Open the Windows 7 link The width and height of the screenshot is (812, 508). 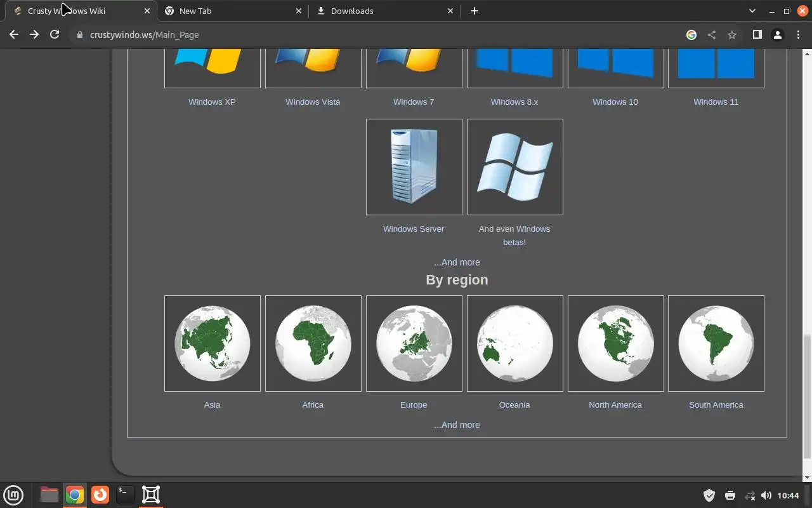click(x=414, y=102)
